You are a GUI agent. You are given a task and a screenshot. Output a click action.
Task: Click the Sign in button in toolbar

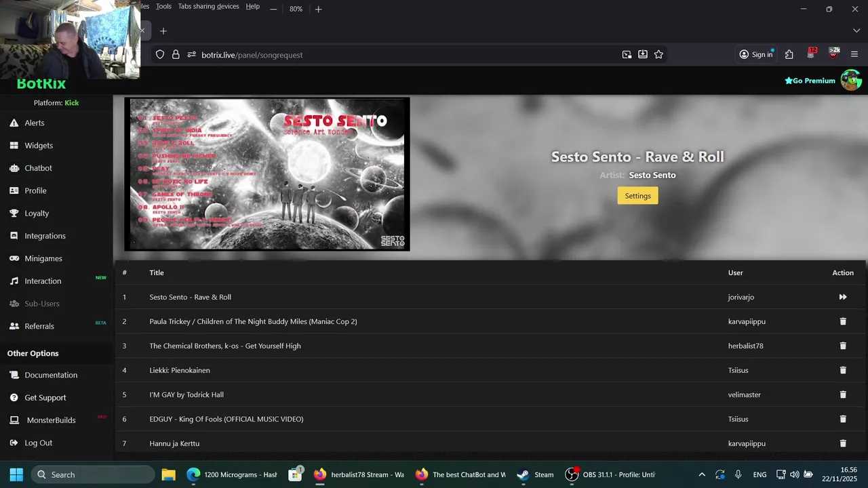(x=756, y=54)
